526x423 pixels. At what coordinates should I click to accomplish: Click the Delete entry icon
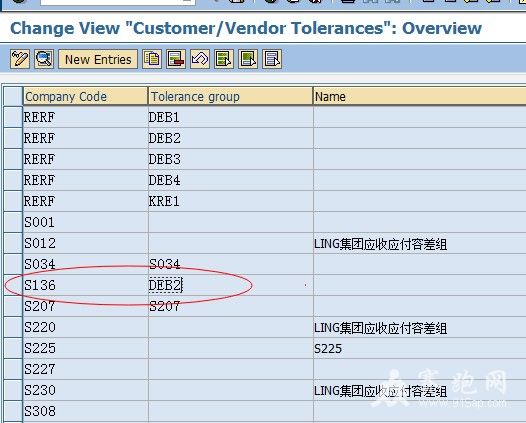[176, 59]
